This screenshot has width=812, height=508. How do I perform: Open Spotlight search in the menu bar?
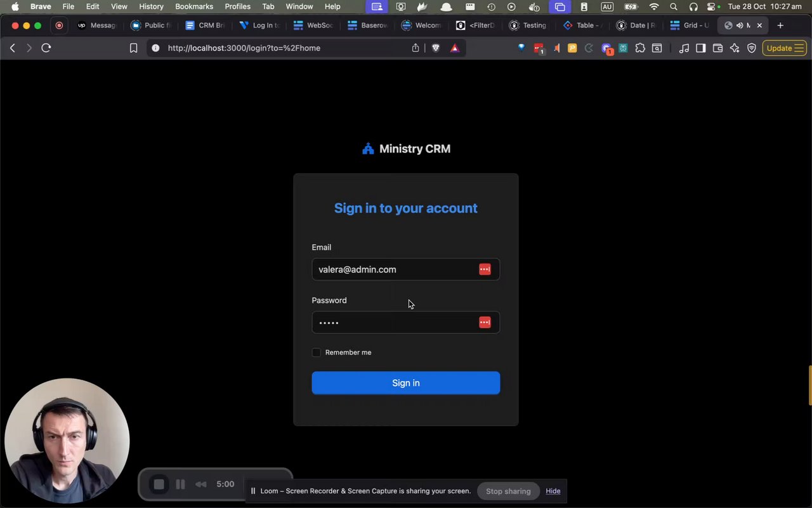coord(674,6)
